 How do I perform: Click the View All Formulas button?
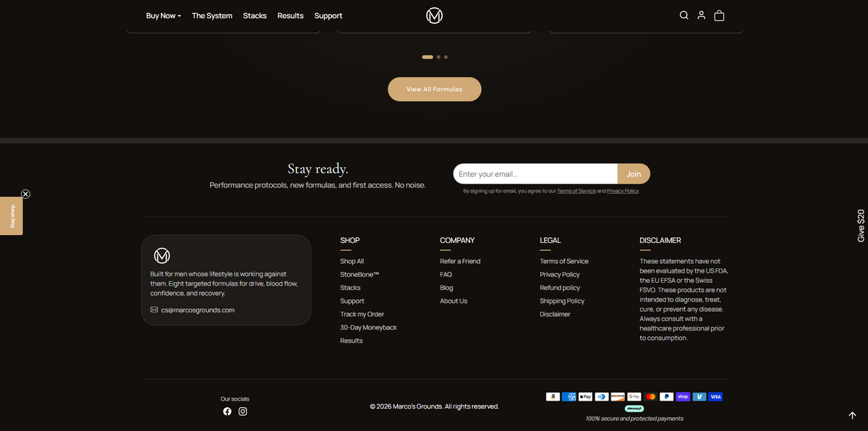434,89
